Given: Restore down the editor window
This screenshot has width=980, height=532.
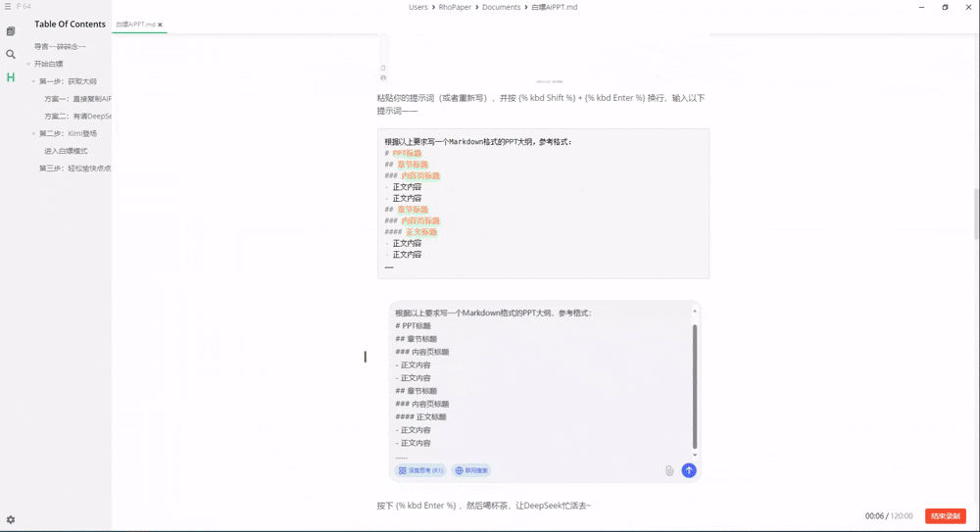Looking at the screenshot, I should 945,7.
